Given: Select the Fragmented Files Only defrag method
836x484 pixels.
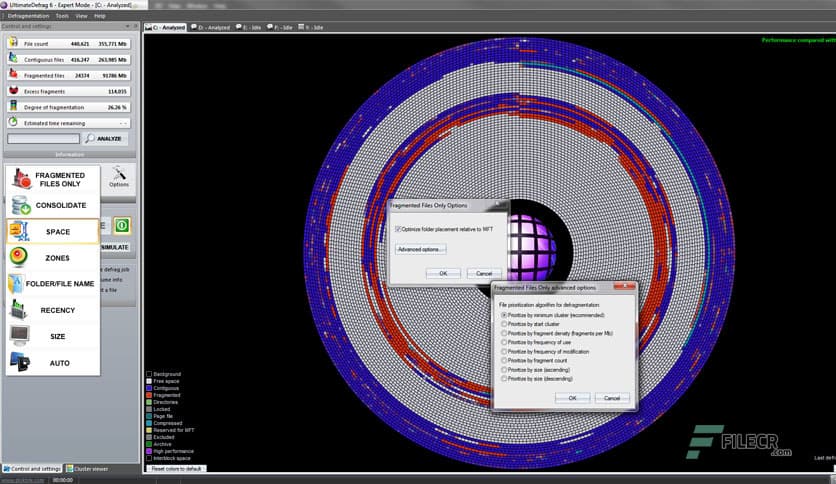Looking at the screenshot, I should [53, 179].
